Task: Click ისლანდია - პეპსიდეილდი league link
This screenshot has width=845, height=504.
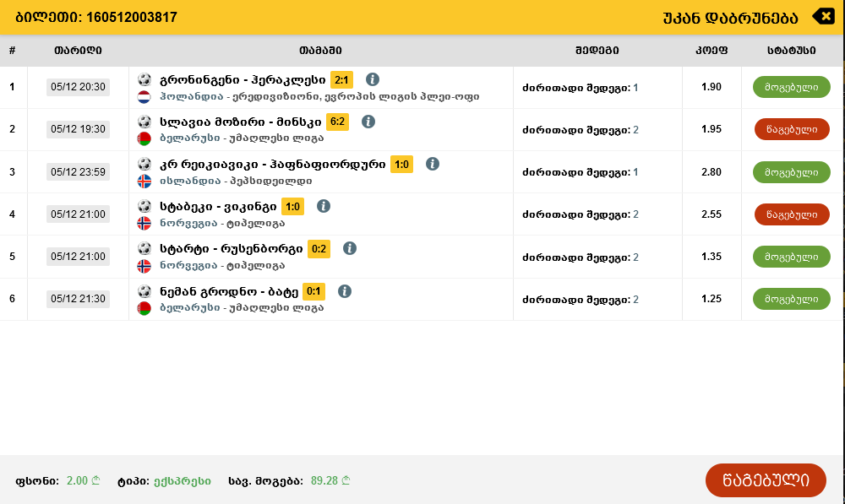Action: click(x=236, y=181)
